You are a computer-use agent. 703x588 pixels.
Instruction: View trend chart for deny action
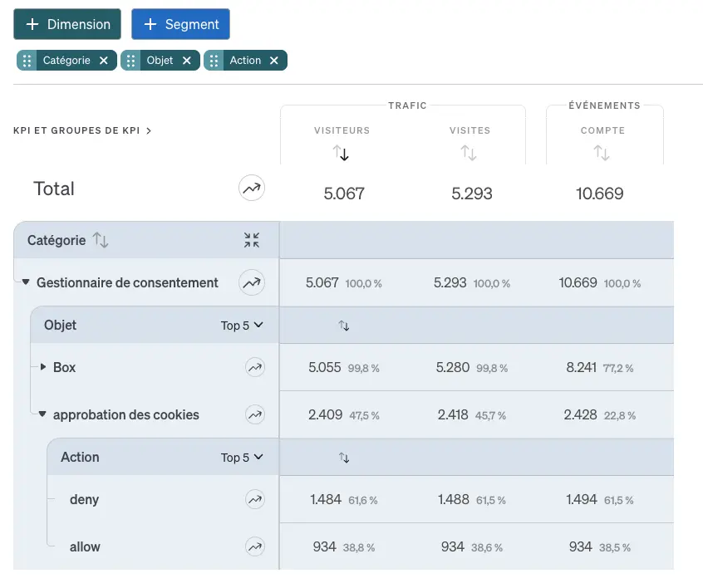tap(255, 499)
